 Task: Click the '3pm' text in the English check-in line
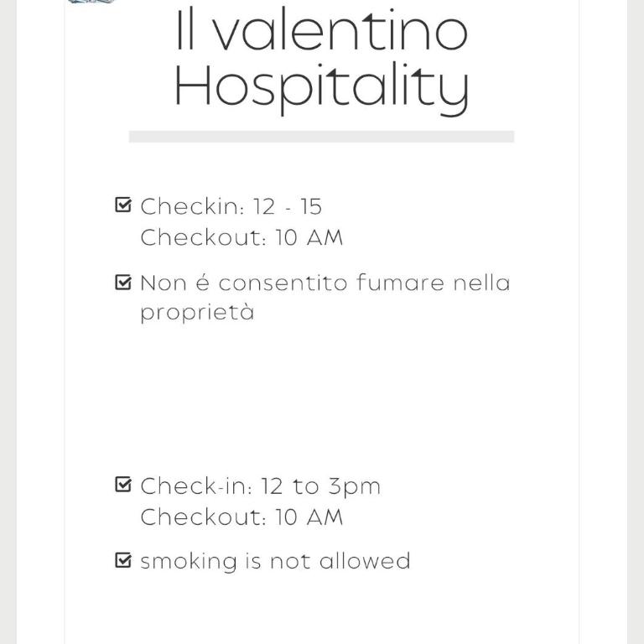click(355, 487)
